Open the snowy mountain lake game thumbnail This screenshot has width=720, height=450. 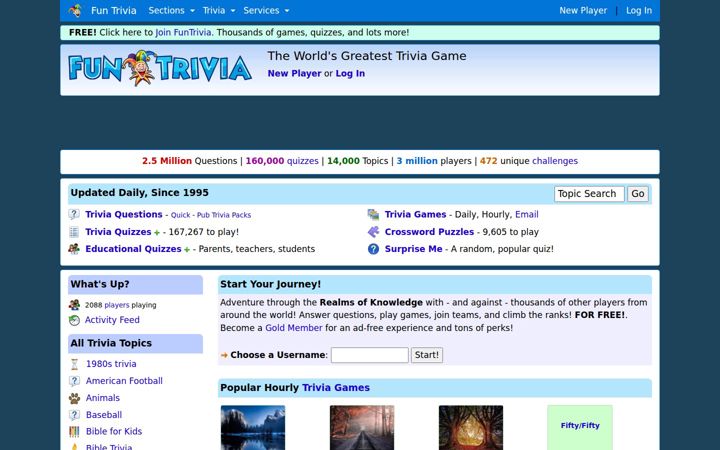pyautogui.click(x=253, y=428)
